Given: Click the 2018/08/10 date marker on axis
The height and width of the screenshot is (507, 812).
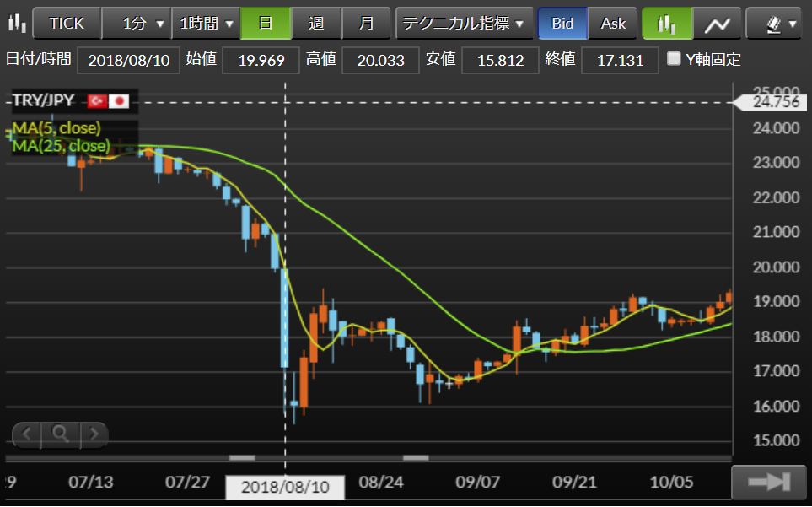Looking at the screenshot, I should click(x=285, y=488).
